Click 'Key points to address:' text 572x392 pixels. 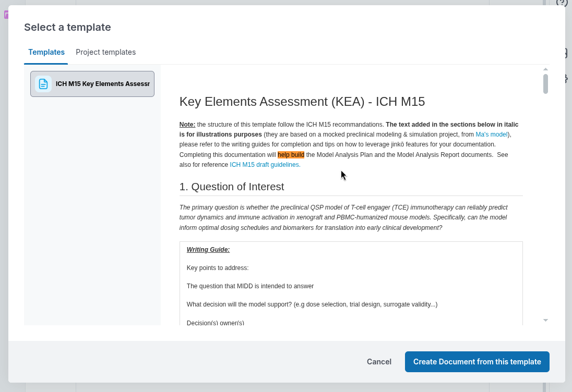[218, 268]
